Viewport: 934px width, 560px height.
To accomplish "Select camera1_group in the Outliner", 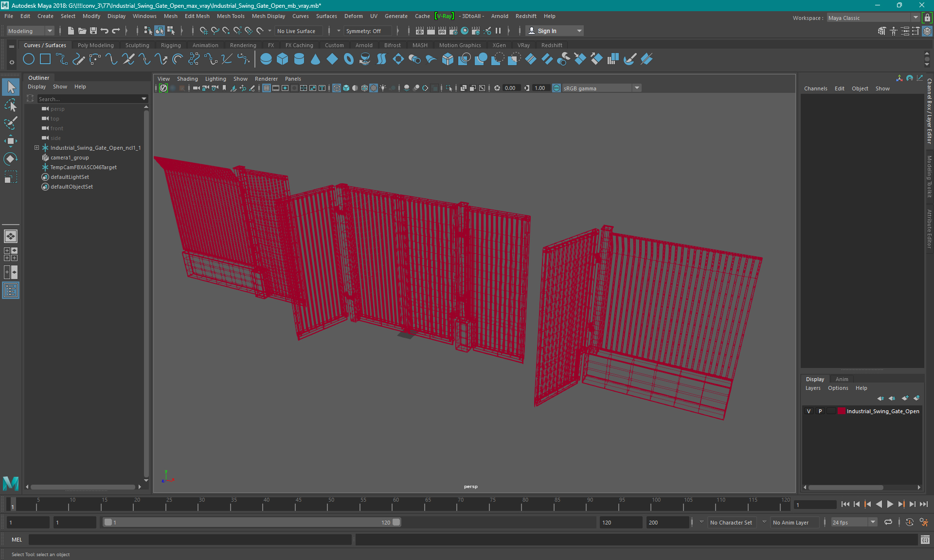I will point(70,157).
